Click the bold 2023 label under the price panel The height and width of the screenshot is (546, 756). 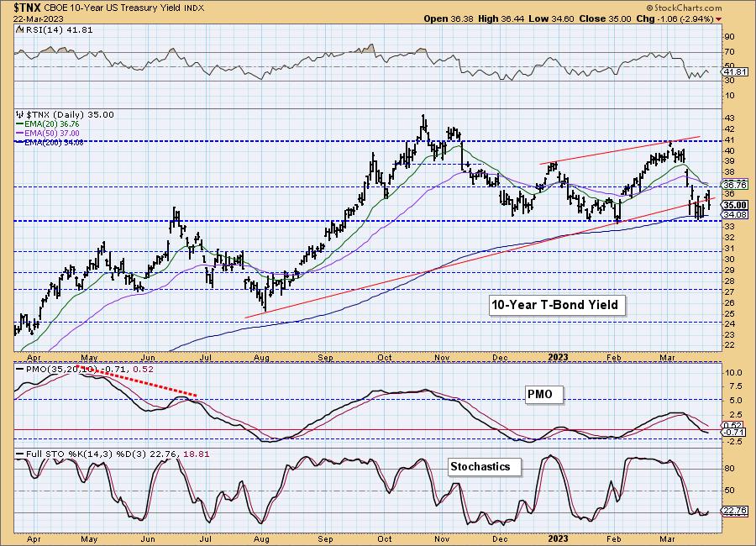[559, 358]
